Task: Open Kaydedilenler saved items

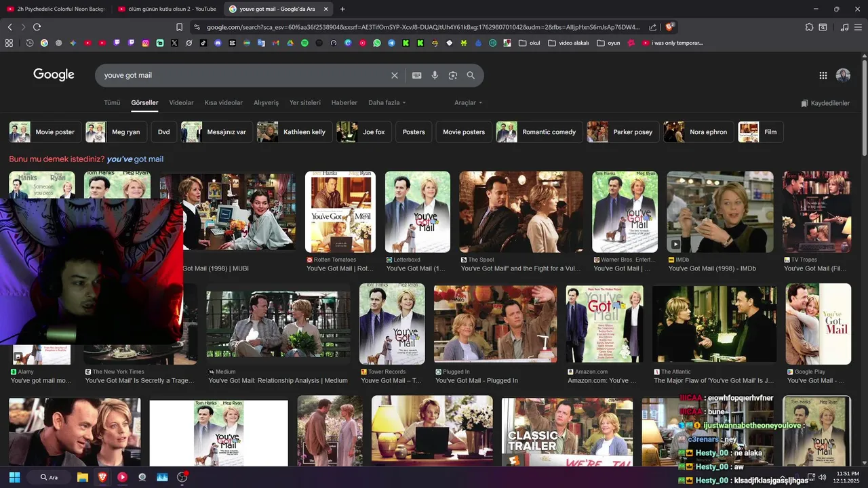Action: click(x=825, y=103)
